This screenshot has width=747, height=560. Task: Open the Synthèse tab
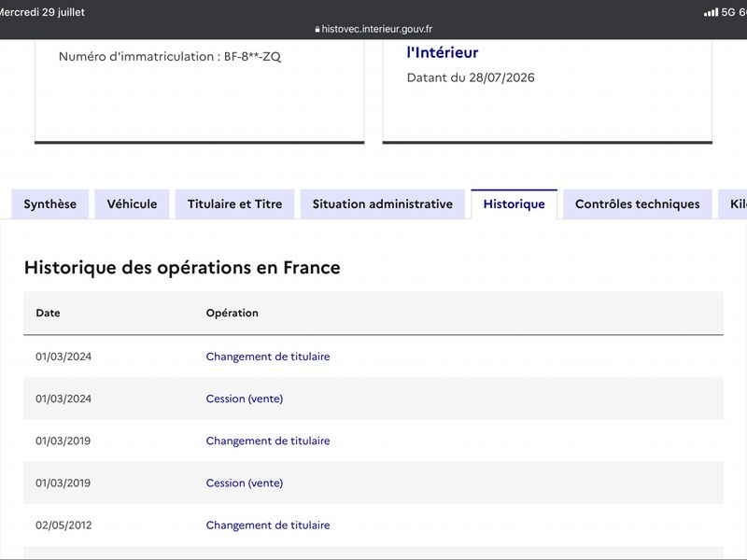[50, 203]
